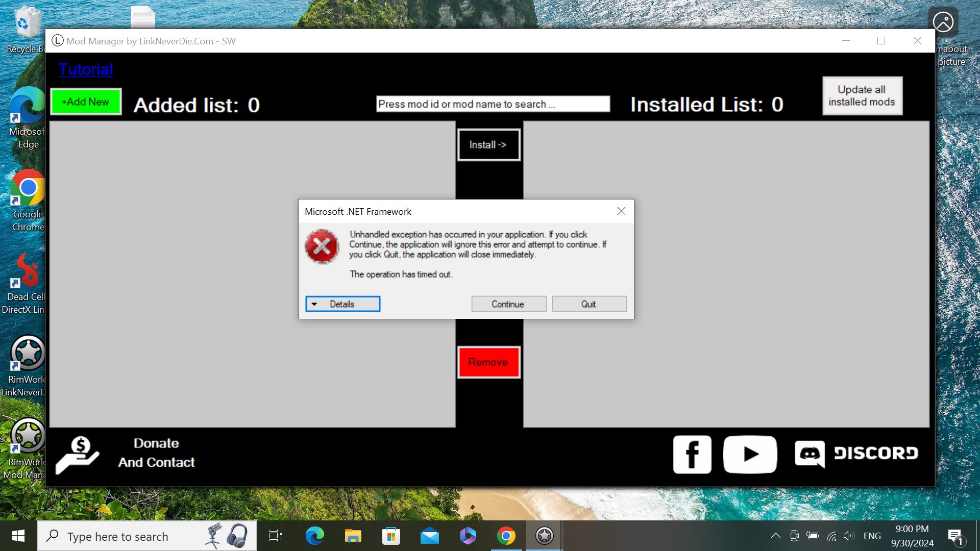The width and height of the screenshot is (980, 551).
Task: Click the Tutorial link at top left
Action: (86, 69)
